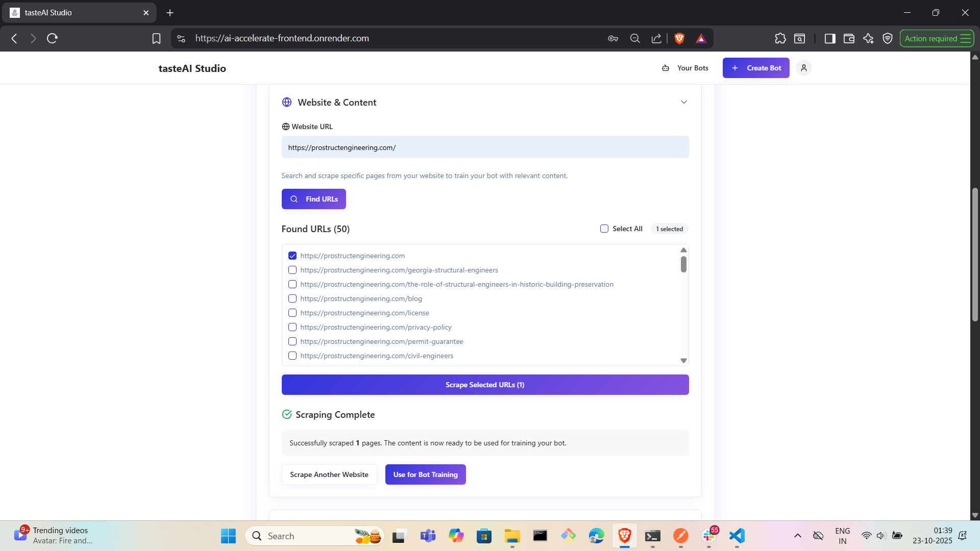Open the Your Bots menu item

coord(685,68)
